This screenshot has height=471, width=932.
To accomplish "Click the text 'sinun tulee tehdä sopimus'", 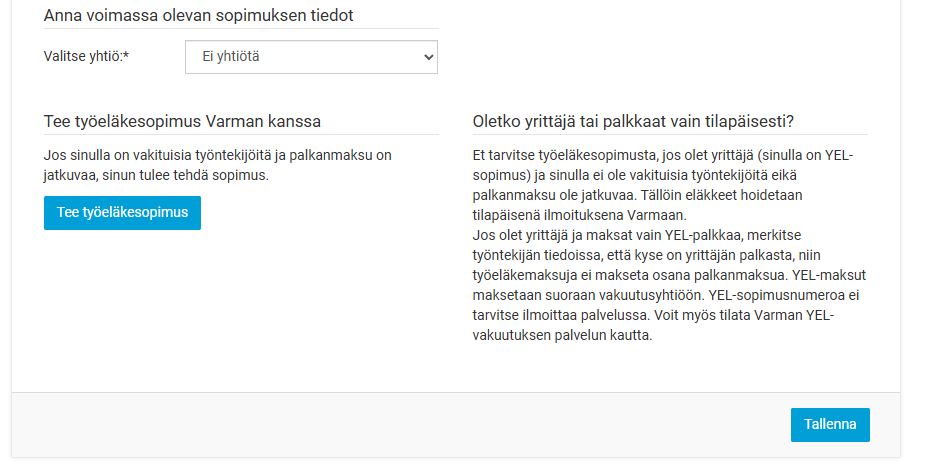I will [184, 175].
